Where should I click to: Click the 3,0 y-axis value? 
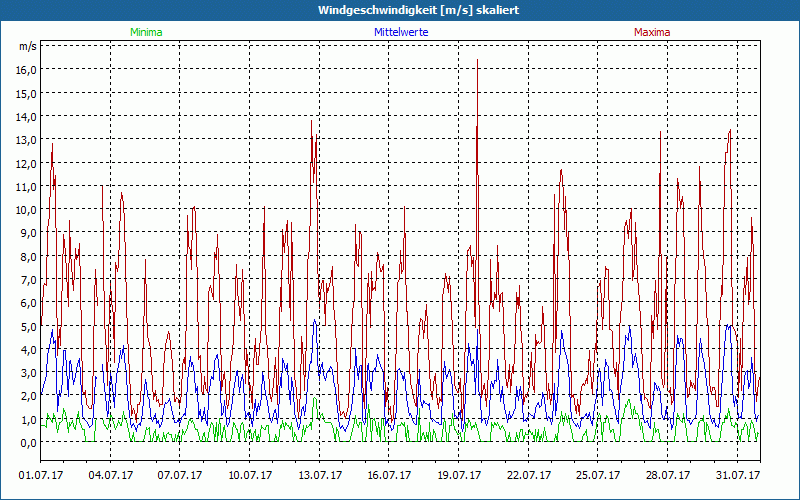[29, 373]
